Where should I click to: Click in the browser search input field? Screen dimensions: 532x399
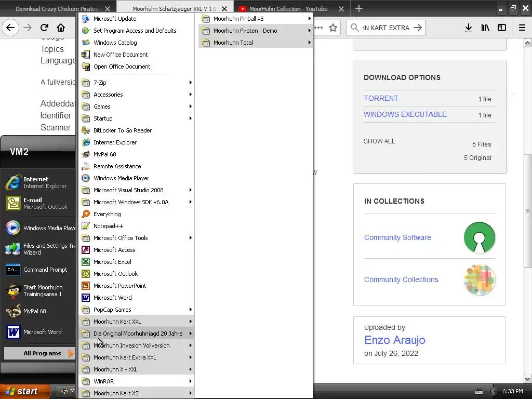386,28
